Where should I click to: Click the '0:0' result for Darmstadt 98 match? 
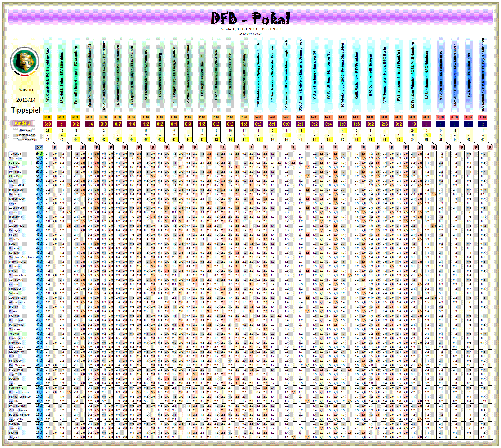click(286, 124)
